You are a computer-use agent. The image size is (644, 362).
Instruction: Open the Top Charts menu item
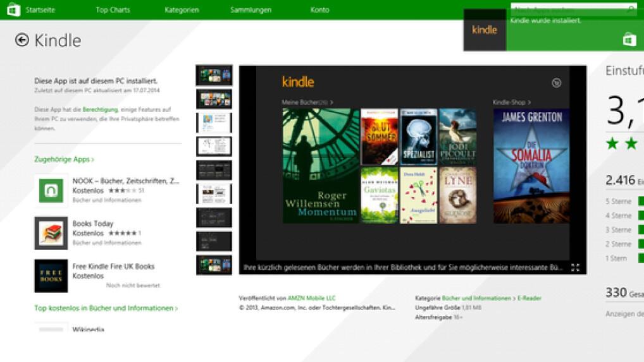pyautogui.click(x=113, y=10)
